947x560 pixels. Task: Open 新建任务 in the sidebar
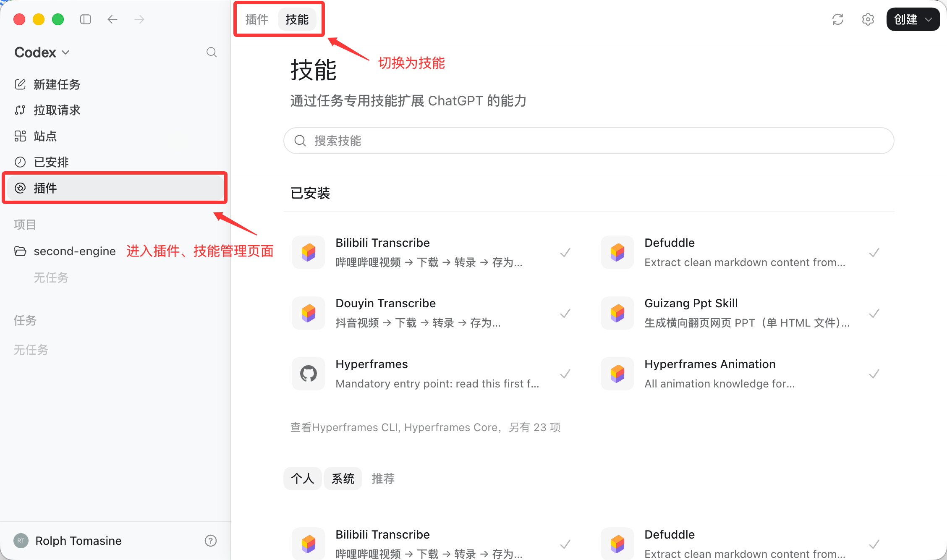(115, 84)
